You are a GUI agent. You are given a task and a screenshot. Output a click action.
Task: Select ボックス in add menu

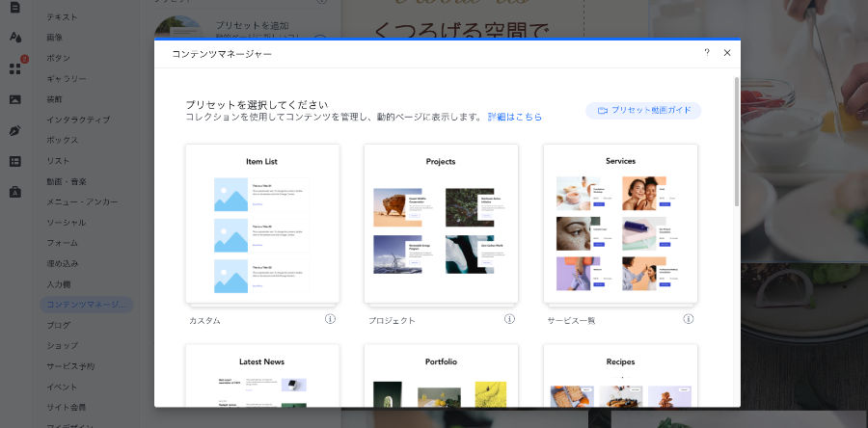tap(62, 141)
